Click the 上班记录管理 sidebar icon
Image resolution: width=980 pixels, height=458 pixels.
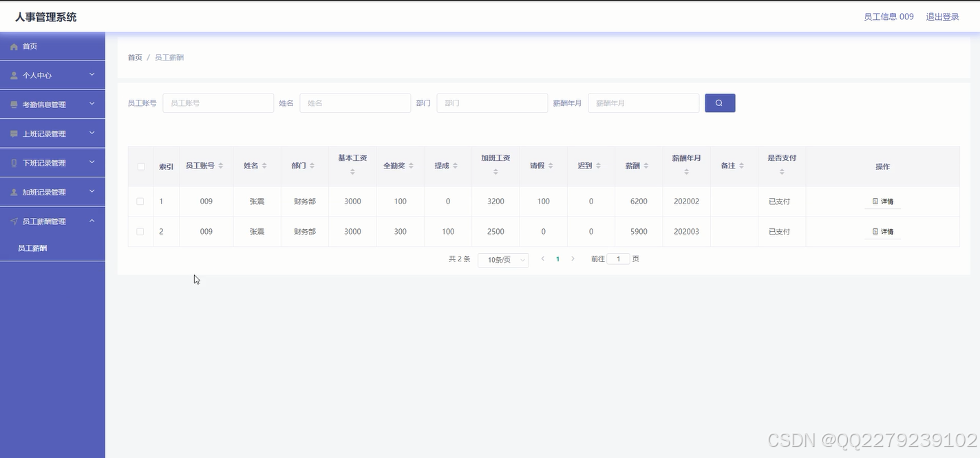14,133
